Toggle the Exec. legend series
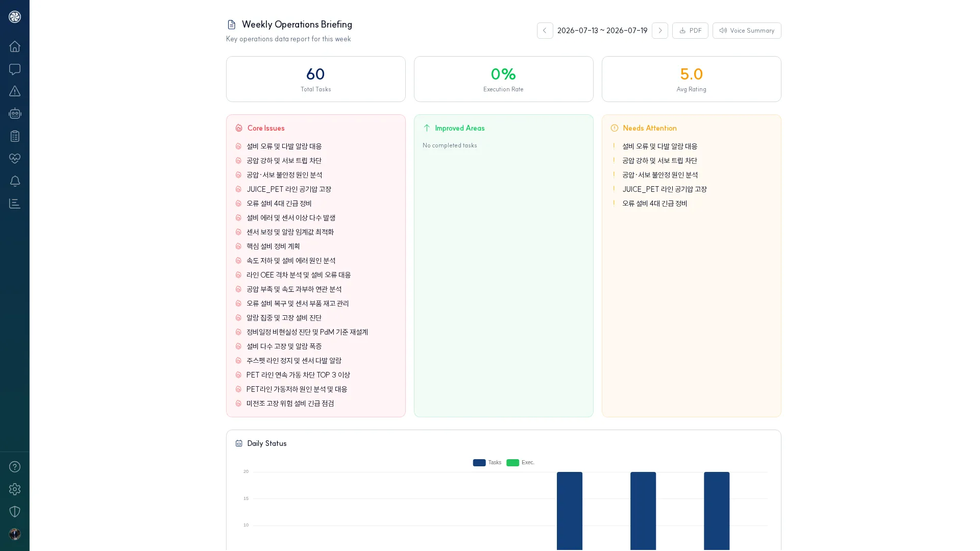980x551 pixels. tap(520, 463)
